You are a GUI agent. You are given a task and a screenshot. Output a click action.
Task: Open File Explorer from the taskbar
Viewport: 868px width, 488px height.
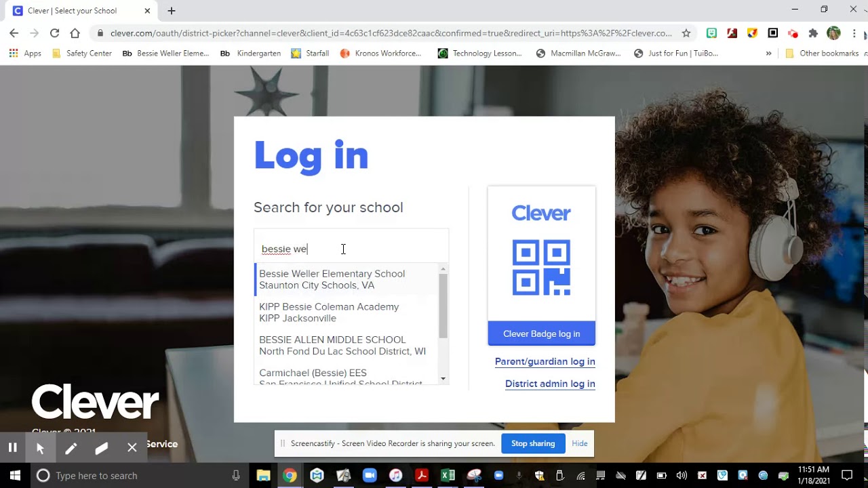click(x=263, y=475)
